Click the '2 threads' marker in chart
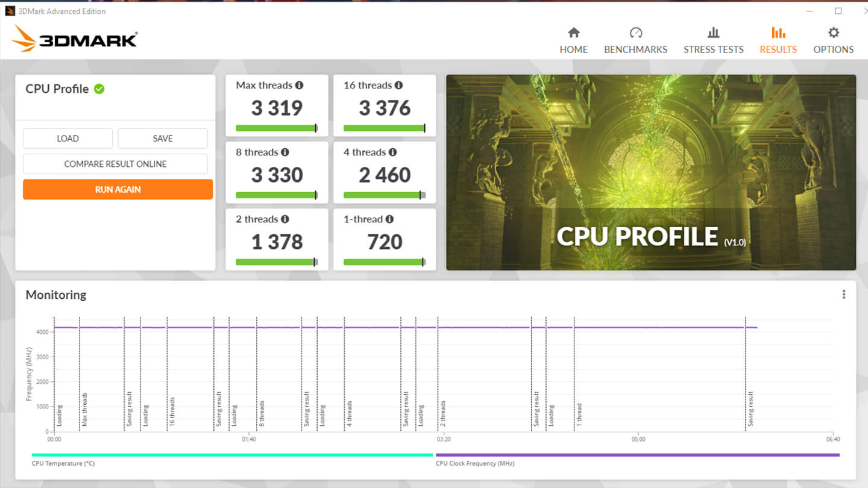Screen dimensions: 868x488 point(442,414)
